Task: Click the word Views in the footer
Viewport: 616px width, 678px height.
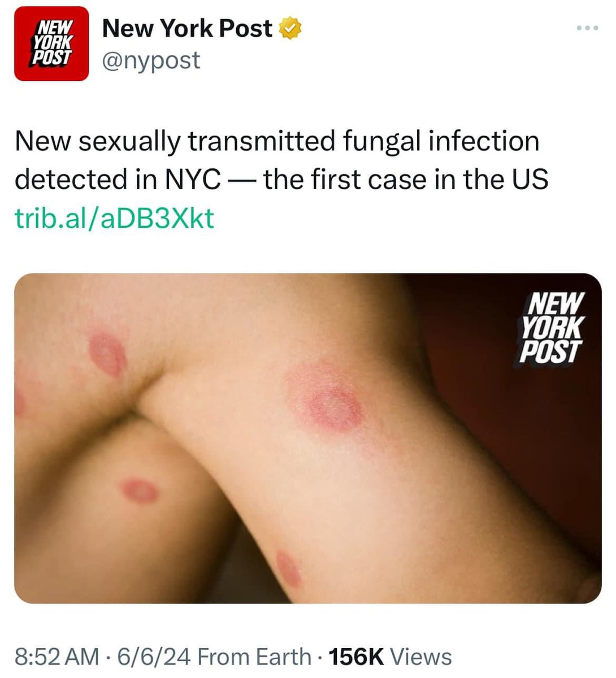Action: pyautogui.click(x=421, y=657)
